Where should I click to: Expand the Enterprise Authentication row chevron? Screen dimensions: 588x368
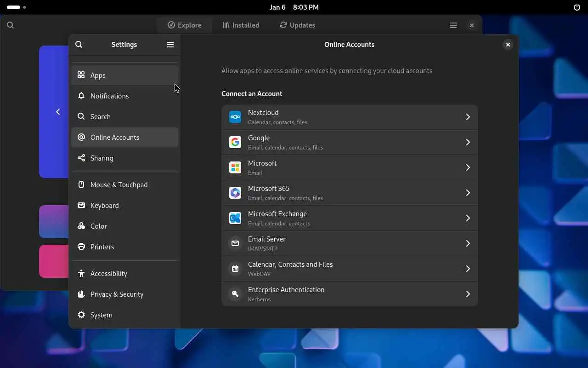(x=468, y=294)
